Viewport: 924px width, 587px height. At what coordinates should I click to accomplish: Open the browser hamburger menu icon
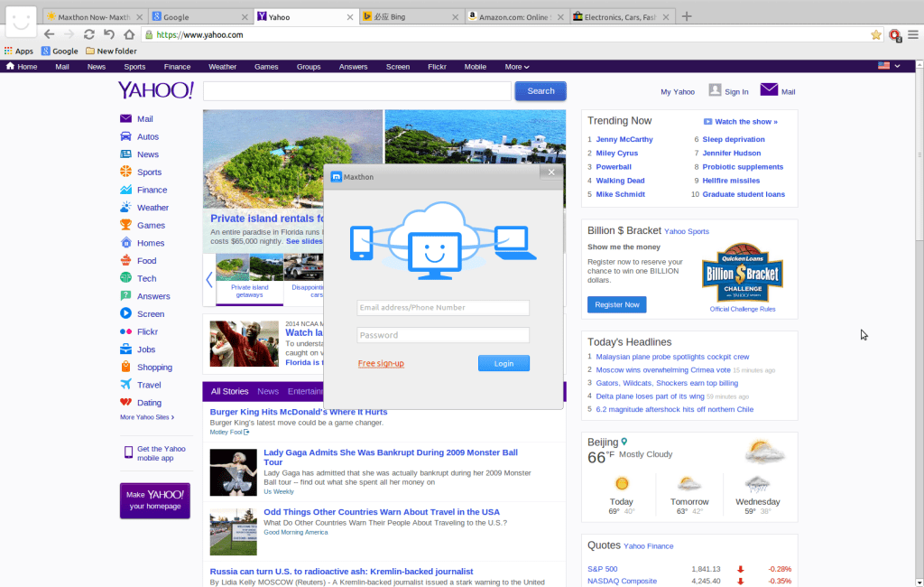(912, 34)
